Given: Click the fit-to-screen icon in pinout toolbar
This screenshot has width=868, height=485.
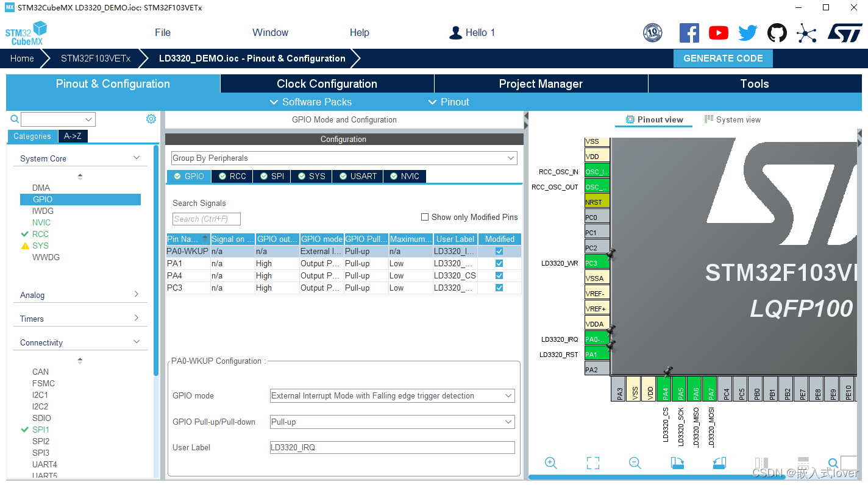Looking at the screenshot, I should coord(593,463).
